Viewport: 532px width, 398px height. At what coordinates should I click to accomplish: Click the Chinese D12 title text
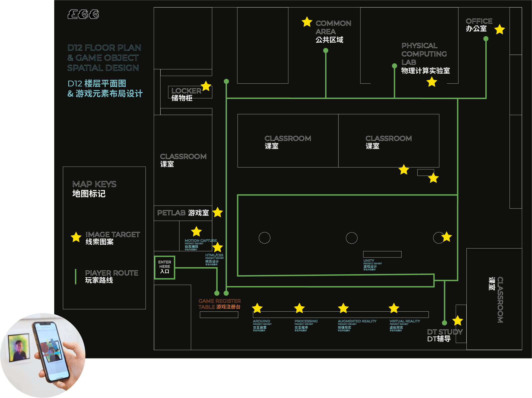105,89
